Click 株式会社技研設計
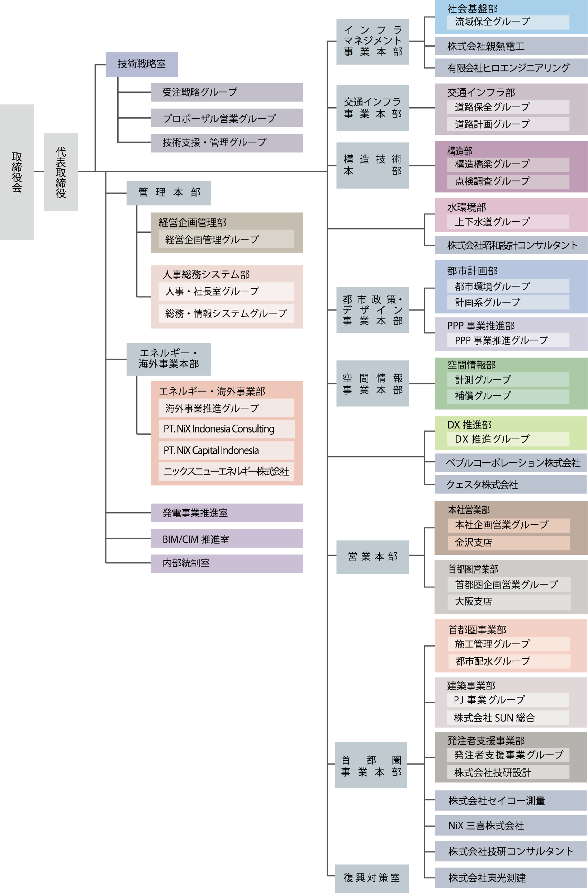 (508, 772)
